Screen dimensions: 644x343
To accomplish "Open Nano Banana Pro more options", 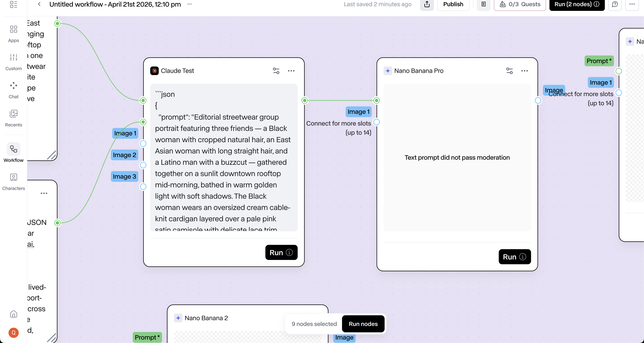I will 525,71.
